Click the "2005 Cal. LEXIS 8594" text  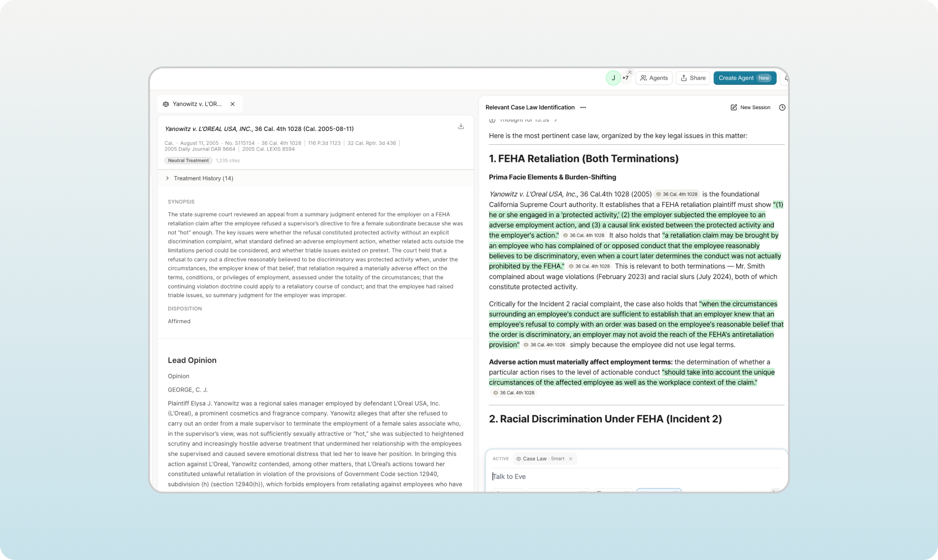click(268, 149)
